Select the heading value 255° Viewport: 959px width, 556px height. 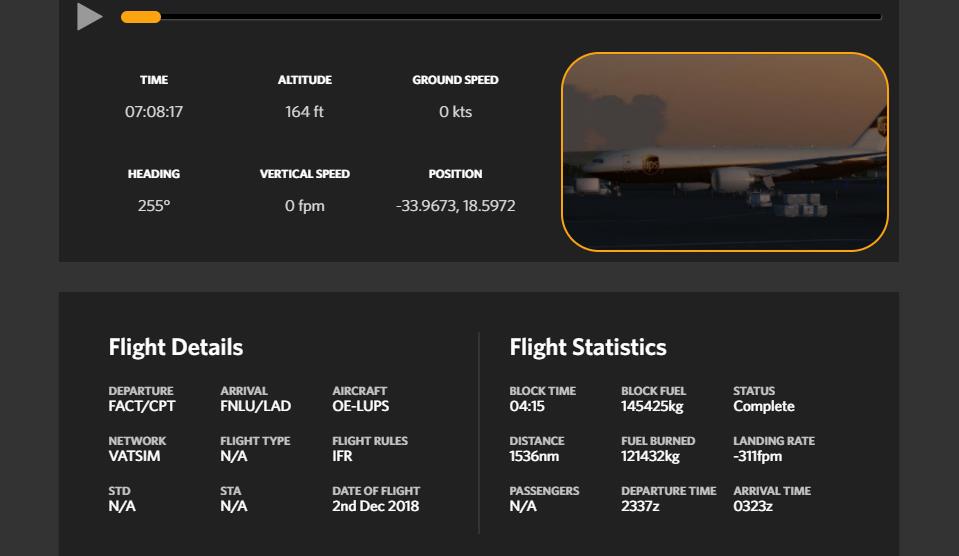(x=154, y=206)
